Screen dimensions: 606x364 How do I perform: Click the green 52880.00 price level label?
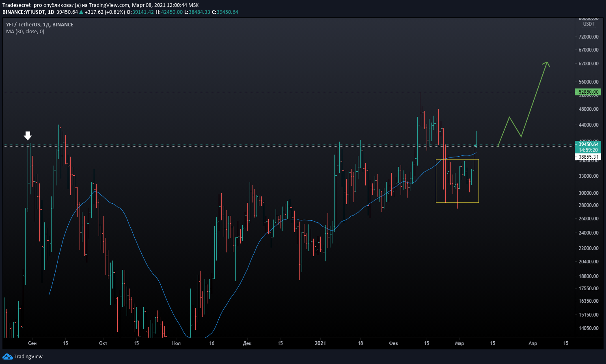tap(588, 92)
